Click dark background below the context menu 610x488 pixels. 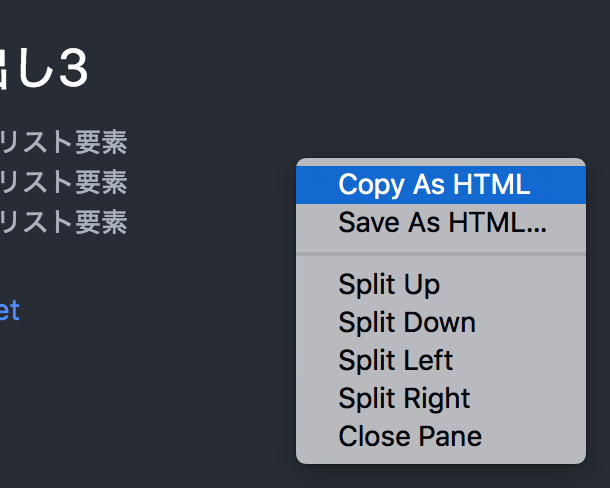tap(440, 477)
